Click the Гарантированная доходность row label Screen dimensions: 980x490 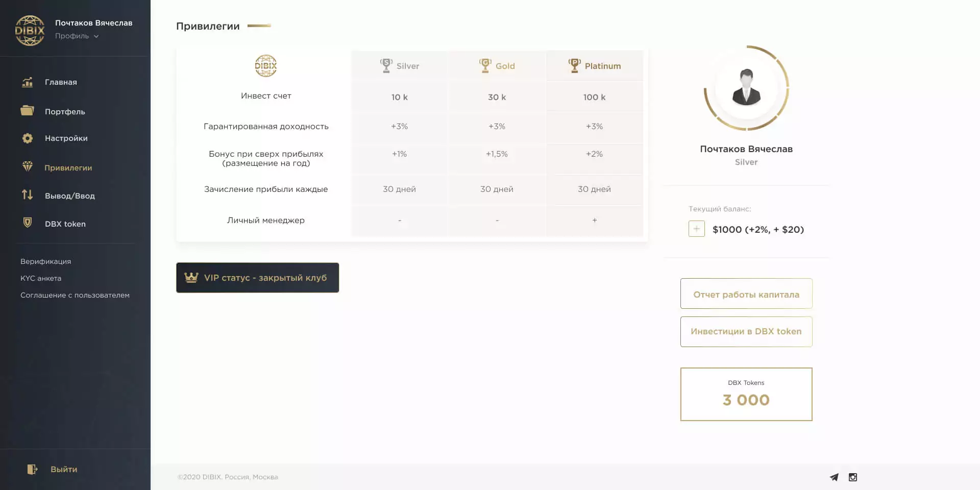point(266,127)
